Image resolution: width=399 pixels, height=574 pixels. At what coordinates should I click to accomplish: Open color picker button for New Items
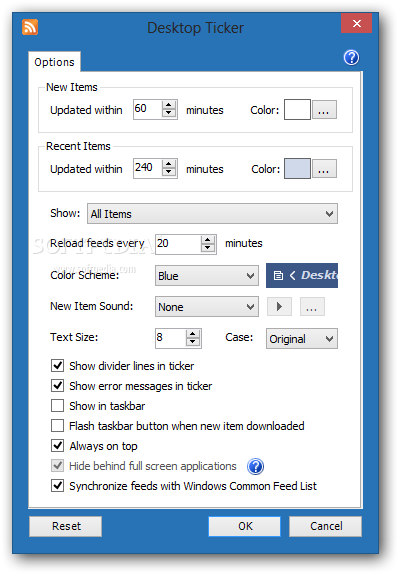point(324,109)
